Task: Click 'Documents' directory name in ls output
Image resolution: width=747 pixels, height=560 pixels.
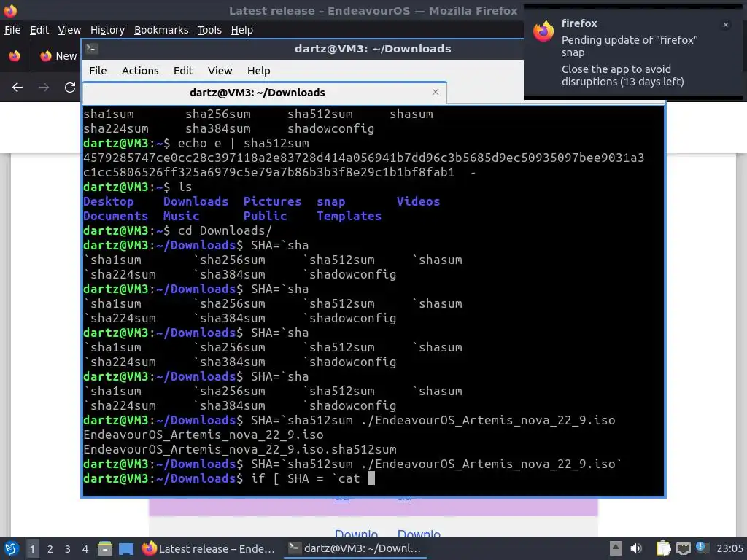Action: (x=116, y=216)
